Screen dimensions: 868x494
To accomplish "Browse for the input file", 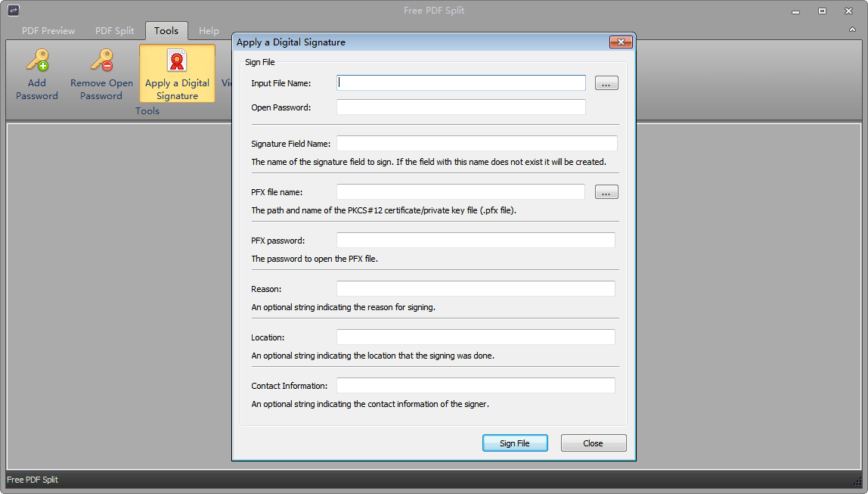I will coord(606,83).
